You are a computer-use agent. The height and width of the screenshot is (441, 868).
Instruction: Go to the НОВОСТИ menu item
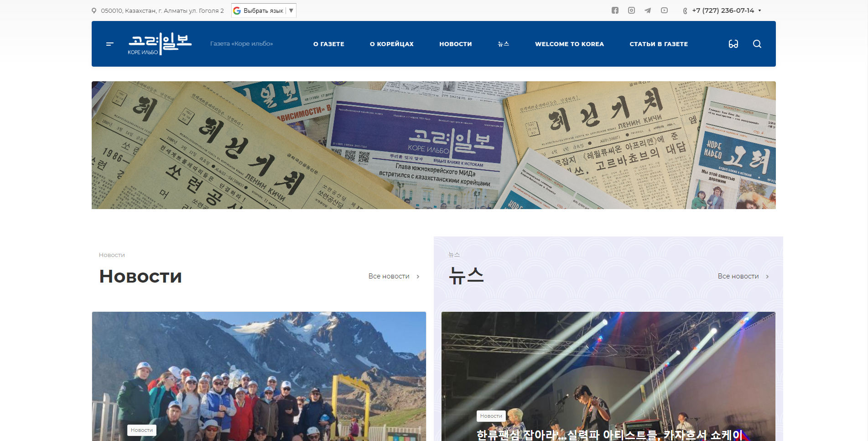coord(456,44)
